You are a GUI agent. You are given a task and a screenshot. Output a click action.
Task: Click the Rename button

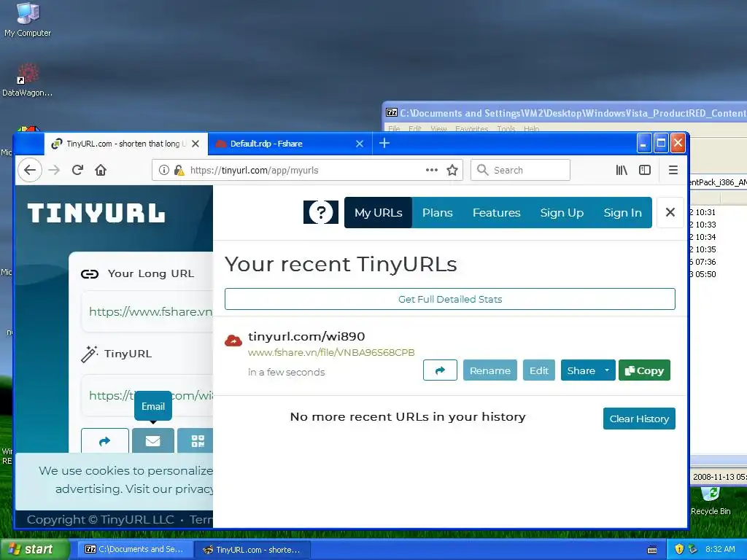489,370
